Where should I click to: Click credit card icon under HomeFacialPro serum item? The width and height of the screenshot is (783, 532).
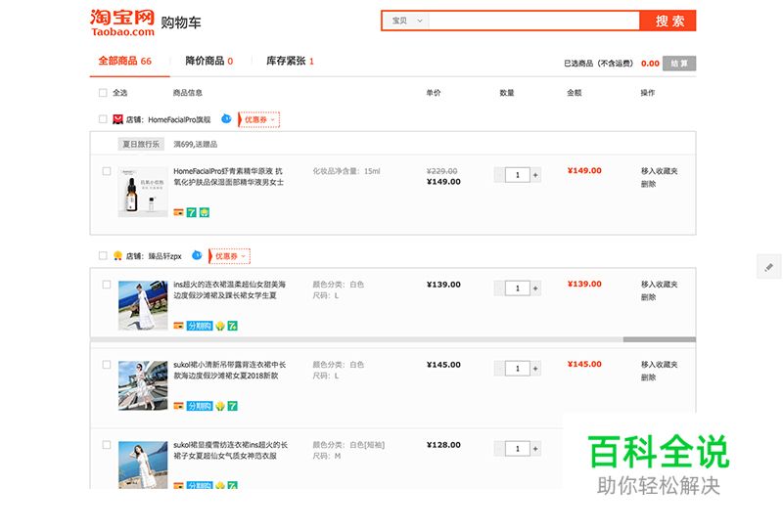(x=178, y=212)
